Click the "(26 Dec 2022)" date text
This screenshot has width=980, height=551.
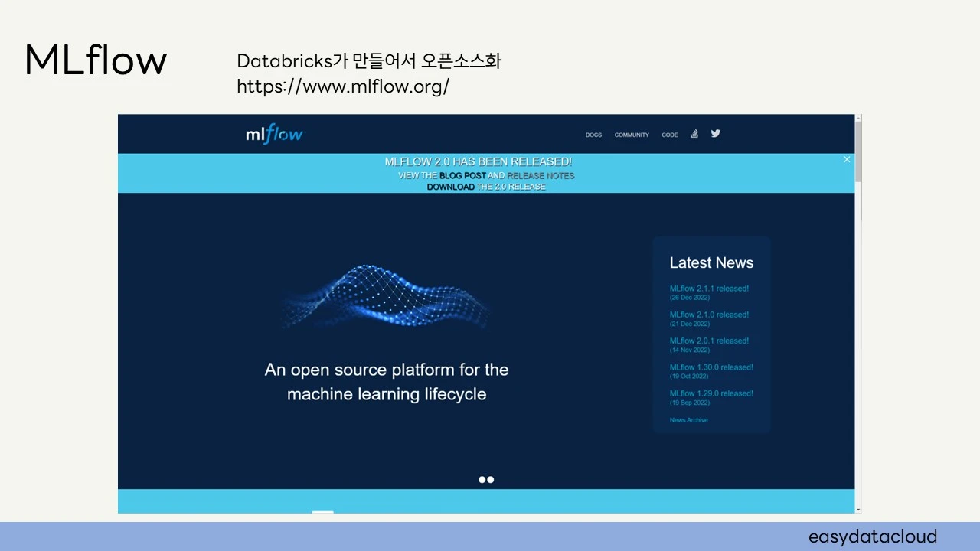(689, 298)
